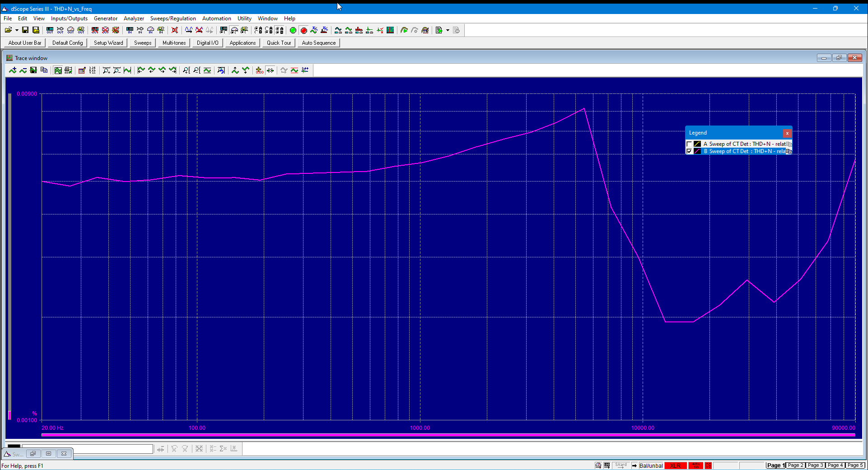The image size is (868, 470).
Task: Enable trace A checkbox in Legend
Action: click(689, 144)
